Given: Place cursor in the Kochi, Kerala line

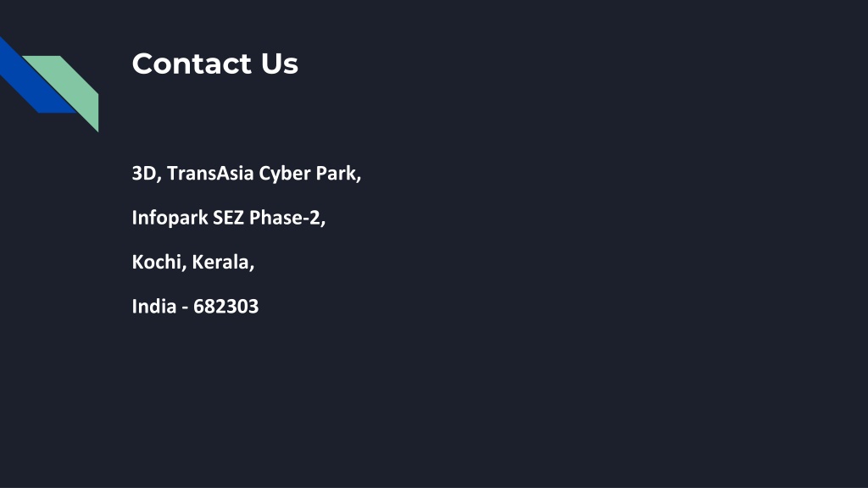Looking at the screenshot, I should tap(193, 262).
